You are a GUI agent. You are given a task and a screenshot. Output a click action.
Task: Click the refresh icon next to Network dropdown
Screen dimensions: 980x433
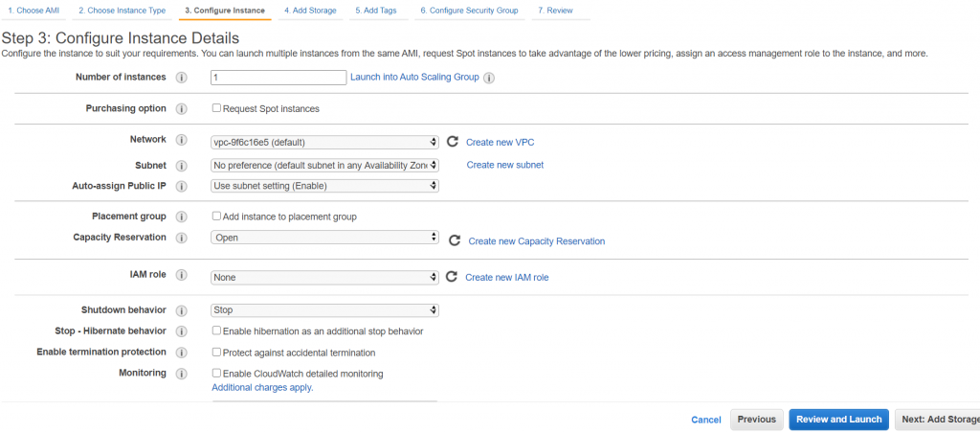[x=453, y=142]
